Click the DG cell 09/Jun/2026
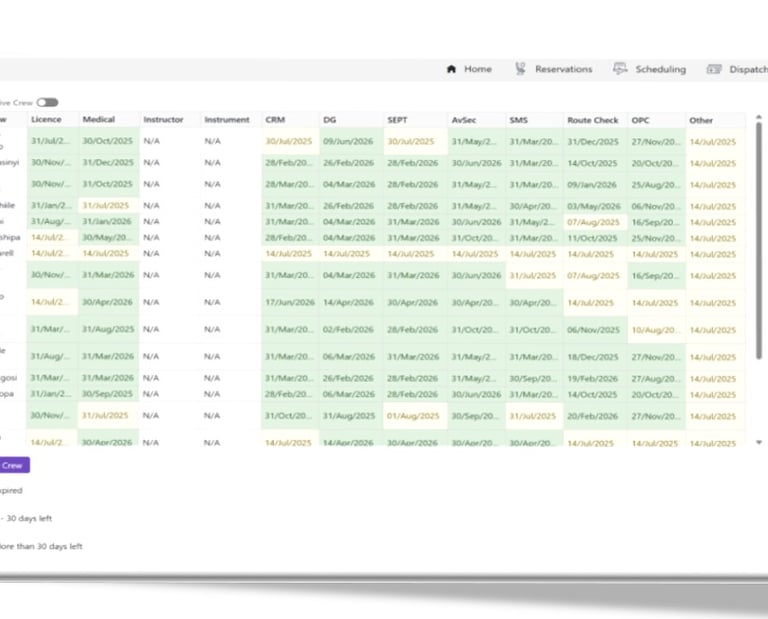The height and width of the screenshot is (619, 768). [x=349, y=142]
